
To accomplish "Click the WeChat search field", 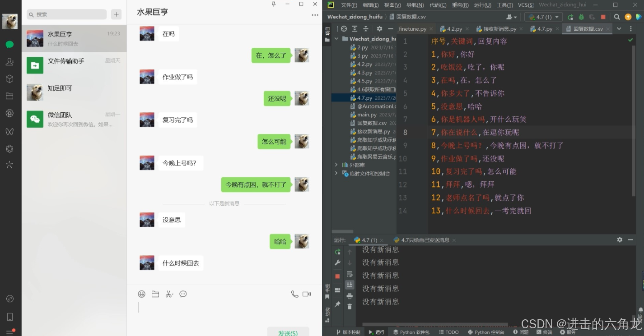I will (x=67, y=14).
